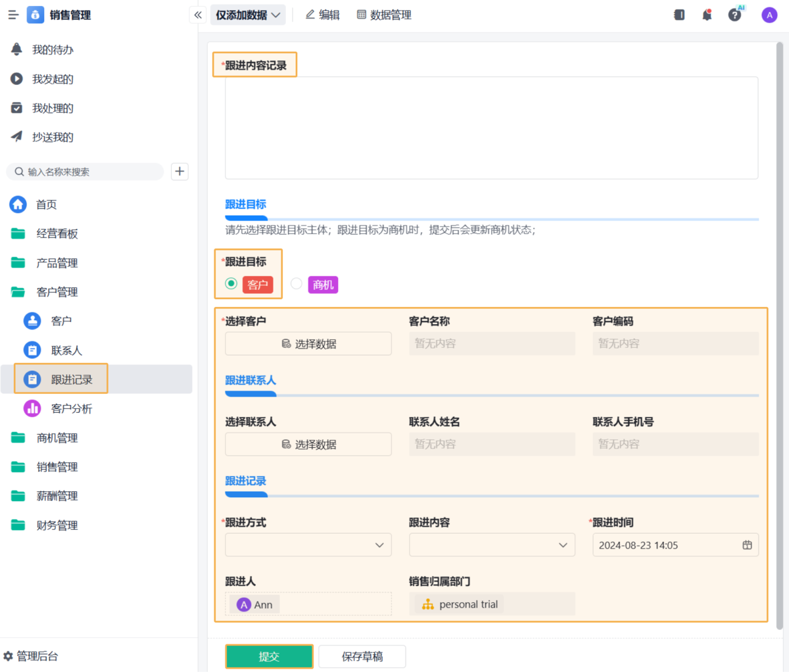Select the 商机 radio button
The height and width of the screenshot is (672, 789).
(297, 284)
